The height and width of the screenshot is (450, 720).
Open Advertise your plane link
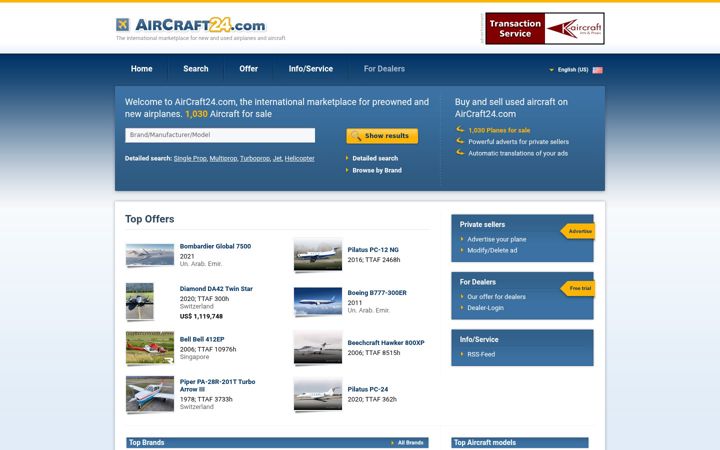point(497,239)
